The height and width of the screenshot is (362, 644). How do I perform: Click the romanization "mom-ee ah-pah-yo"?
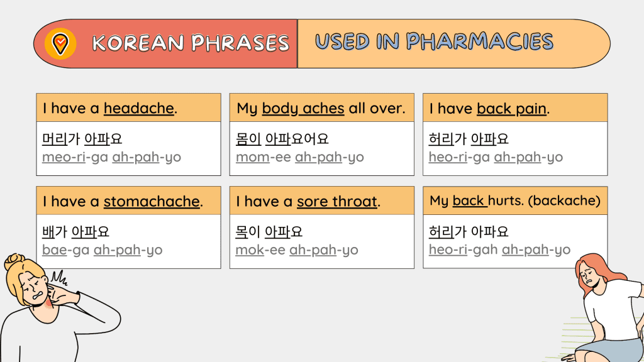pos(300,157)
